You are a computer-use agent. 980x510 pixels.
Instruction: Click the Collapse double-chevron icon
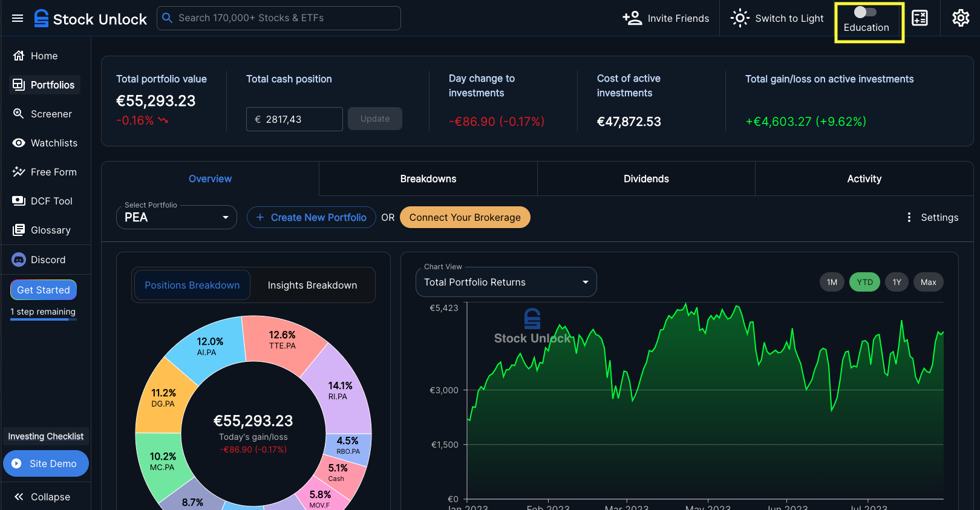pos(19,497)
